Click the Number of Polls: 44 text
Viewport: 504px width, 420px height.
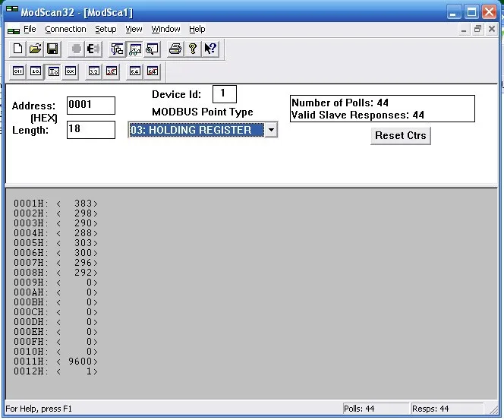click(x=340, y=103)
